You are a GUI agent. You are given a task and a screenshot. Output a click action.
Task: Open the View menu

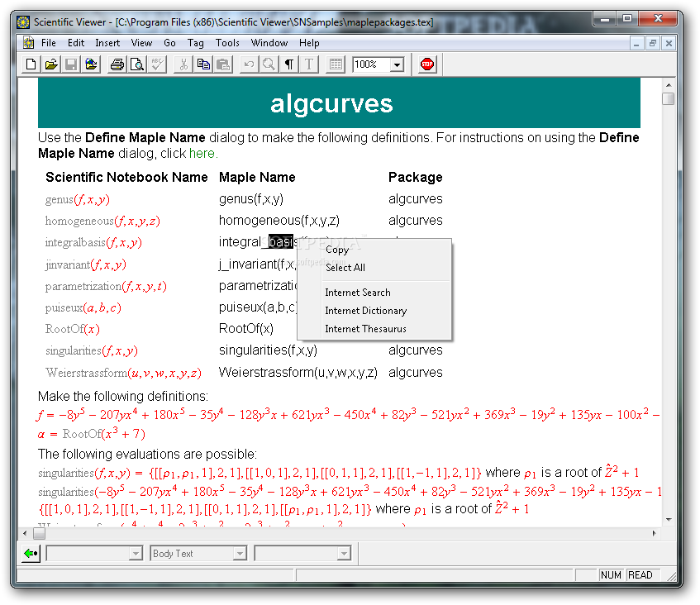click(x=141, y=43)
